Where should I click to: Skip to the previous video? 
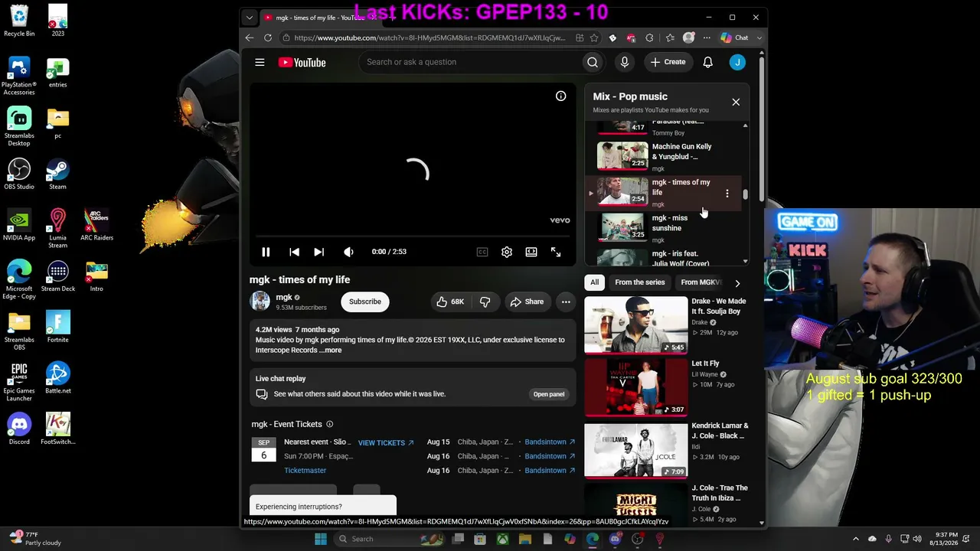point(295,252)
